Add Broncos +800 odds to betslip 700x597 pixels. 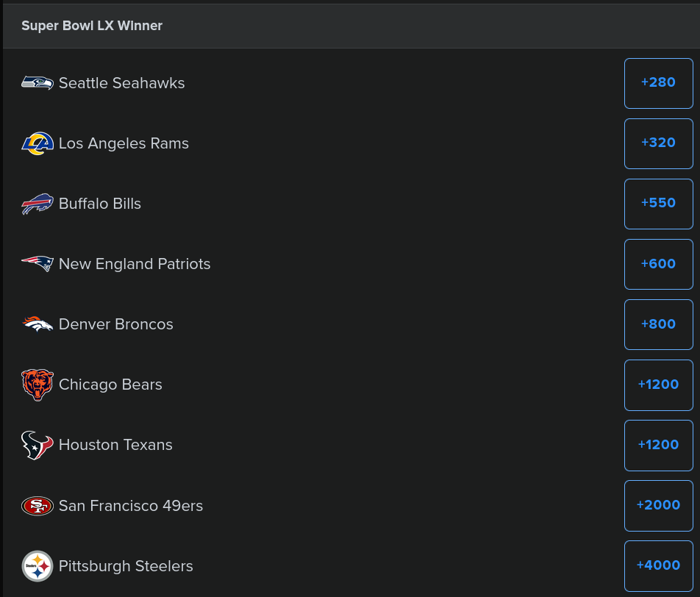[659, 324]
